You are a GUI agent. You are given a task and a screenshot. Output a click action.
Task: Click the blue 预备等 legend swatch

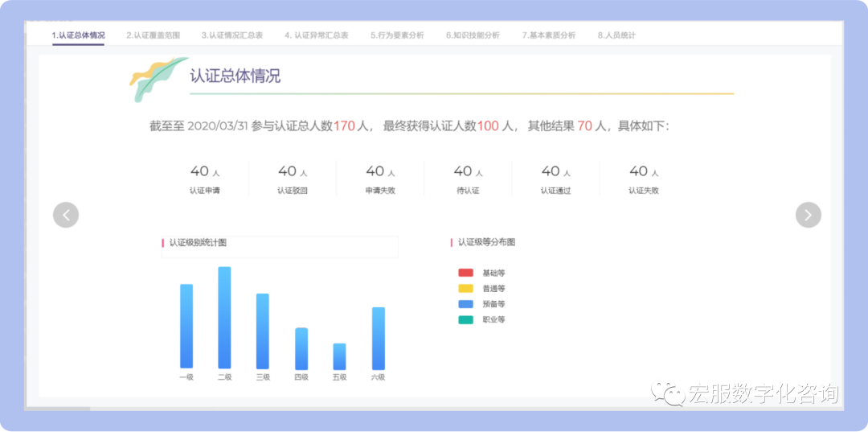[x=465, y=304]
